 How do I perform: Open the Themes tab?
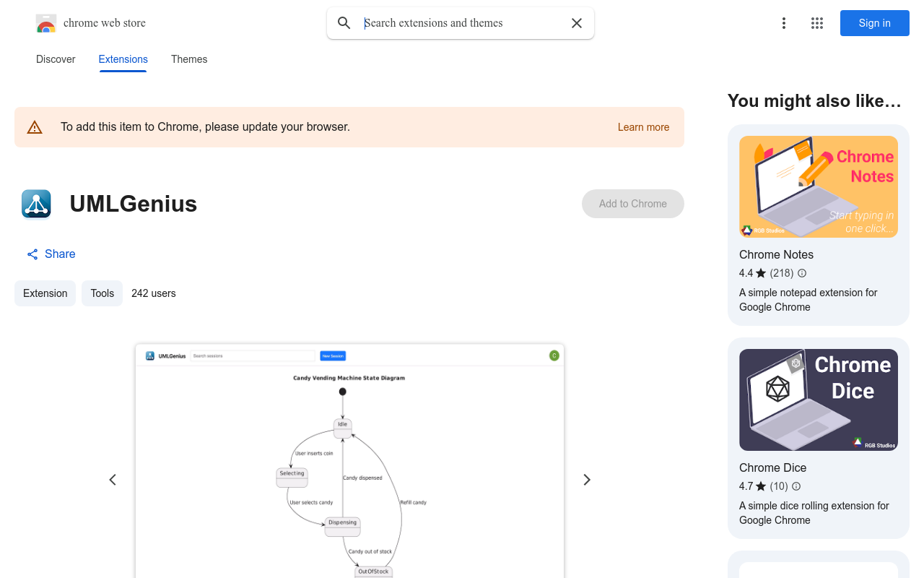pos(189,59)
